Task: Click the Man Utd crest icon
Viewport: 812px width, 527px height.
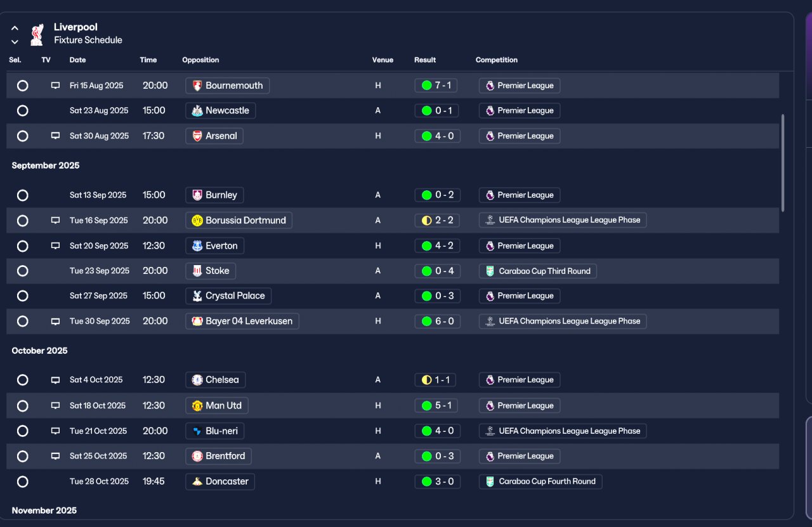Action: coord(197,406)
